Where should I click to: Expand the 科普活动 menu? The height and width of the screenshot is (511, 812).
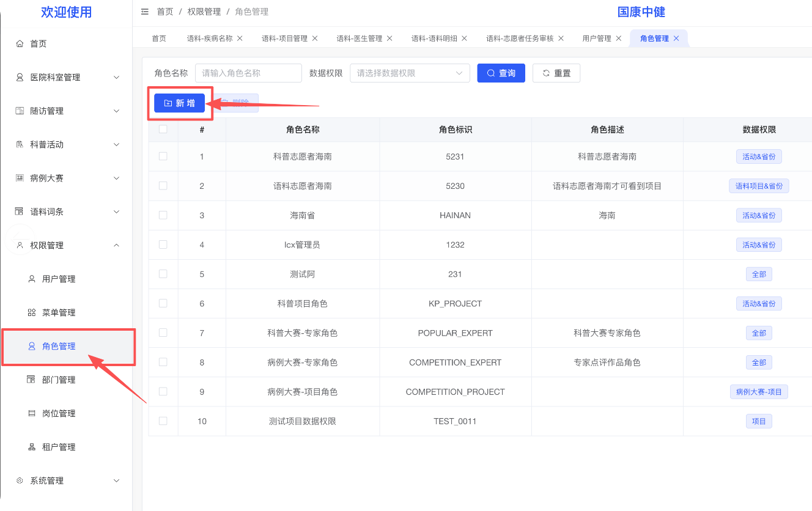click(117, 145)
